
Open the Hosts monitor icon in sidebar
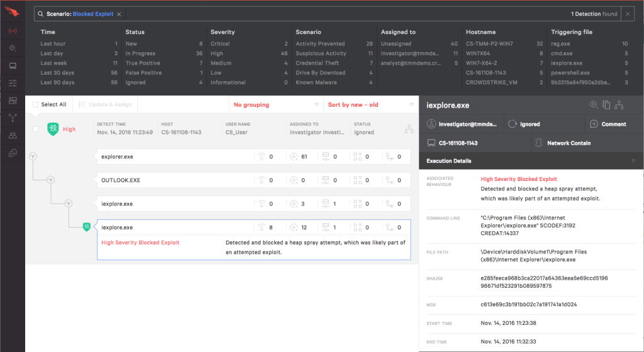click(x=13, y=65)
